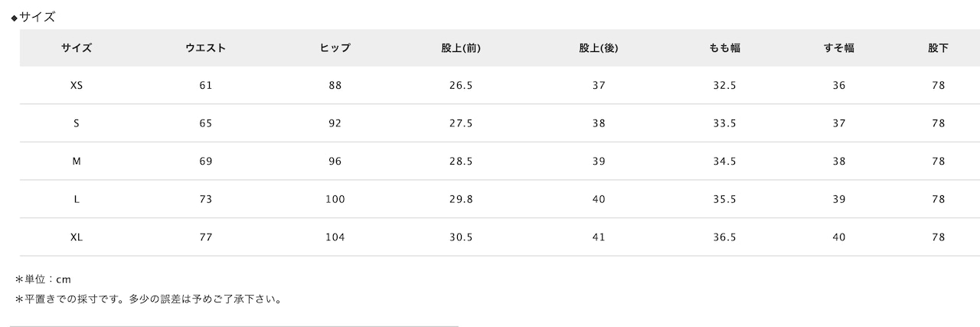Click the 平置きでの採寸 disclaimer note
Viewport: 980px width, 327px height.
point(149,299)
